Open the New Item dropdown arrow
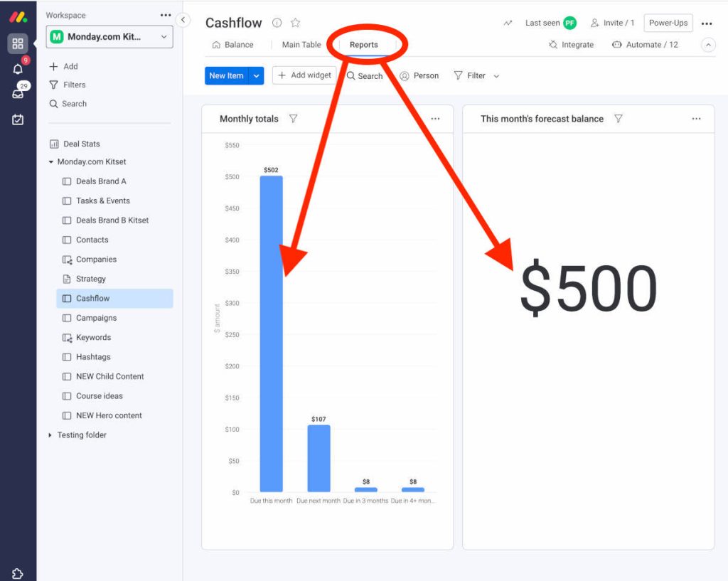Viewport: 728px width, 581px height. point(257,75)
